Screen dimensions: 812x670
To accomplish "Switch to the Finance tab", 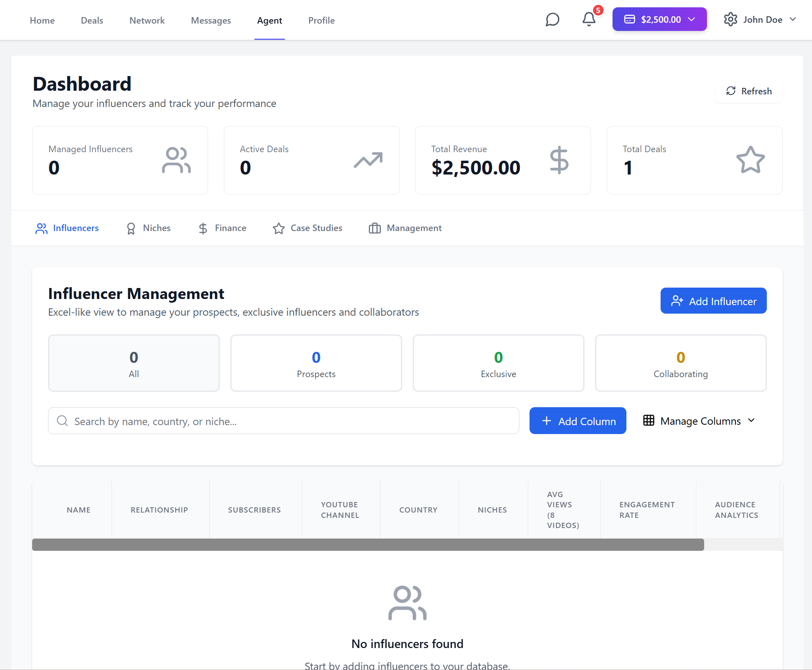I will [x=222, y=228].
